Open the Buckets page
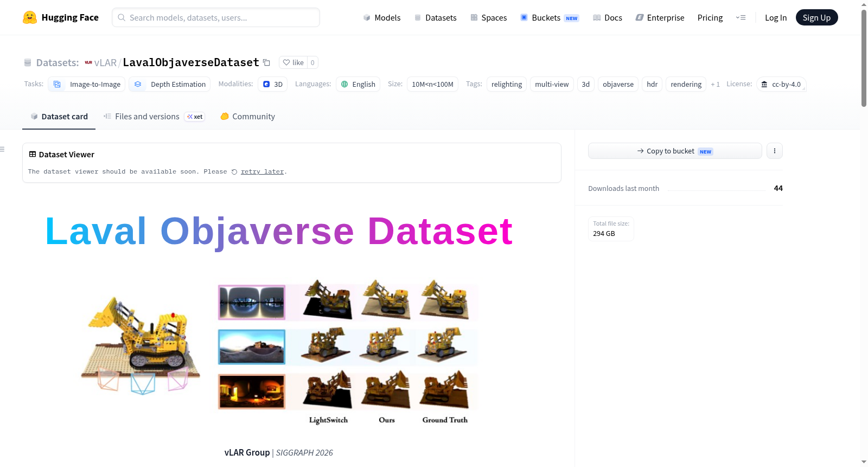 (x=550, y=17)
